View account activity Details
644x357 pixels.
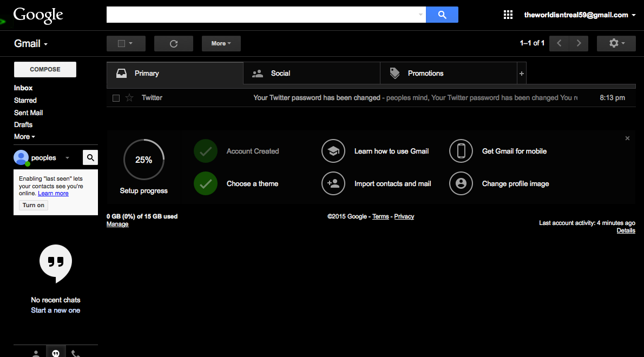(626, 230)
